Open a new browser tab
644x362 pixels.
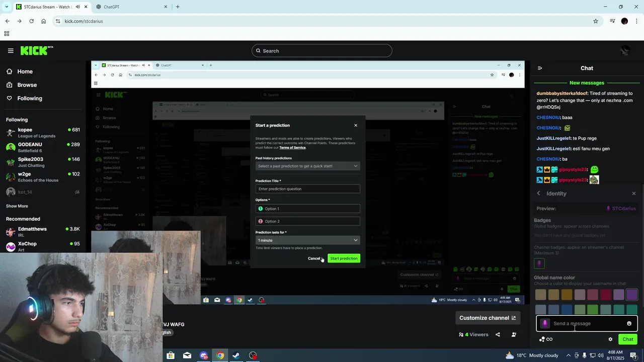(178, 7)
